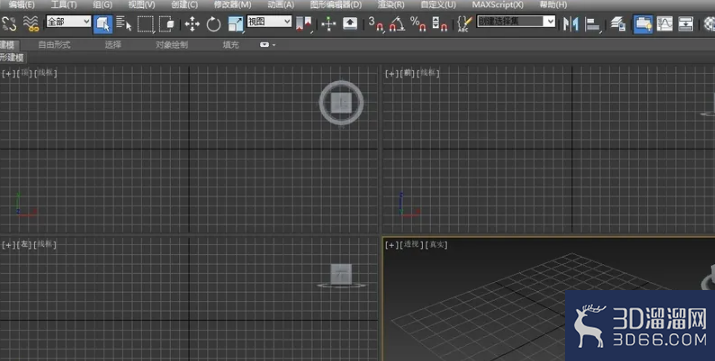This screenshot has width=715, height=361.
Task: Click the 真实 shading mode label
Action: click(436, 245)
